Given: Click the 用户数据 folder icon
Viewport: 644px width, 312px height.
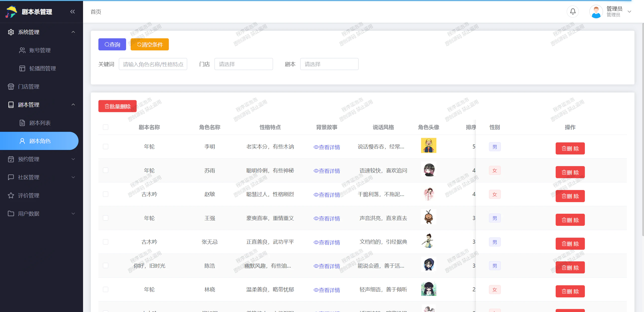Looking at the screenshot, I should (11, 213).
